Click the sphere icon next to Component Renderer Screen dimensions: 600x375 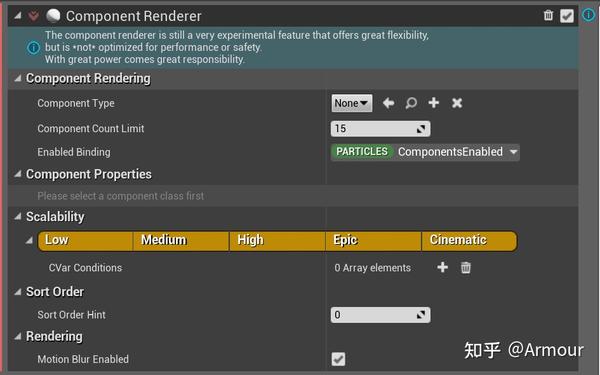click(53, 16)
